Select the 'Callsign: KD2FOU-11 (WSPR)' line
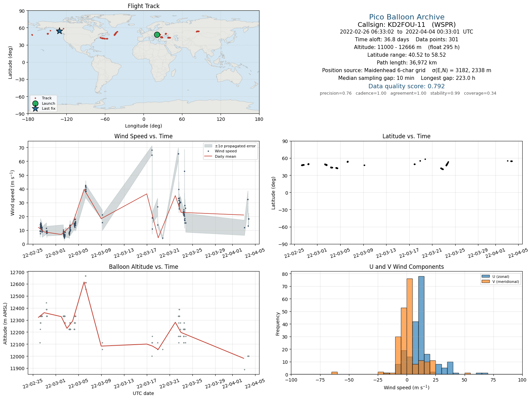Viewport: 532px width, 399px height. pyautogui.click(x=407, y=24)
